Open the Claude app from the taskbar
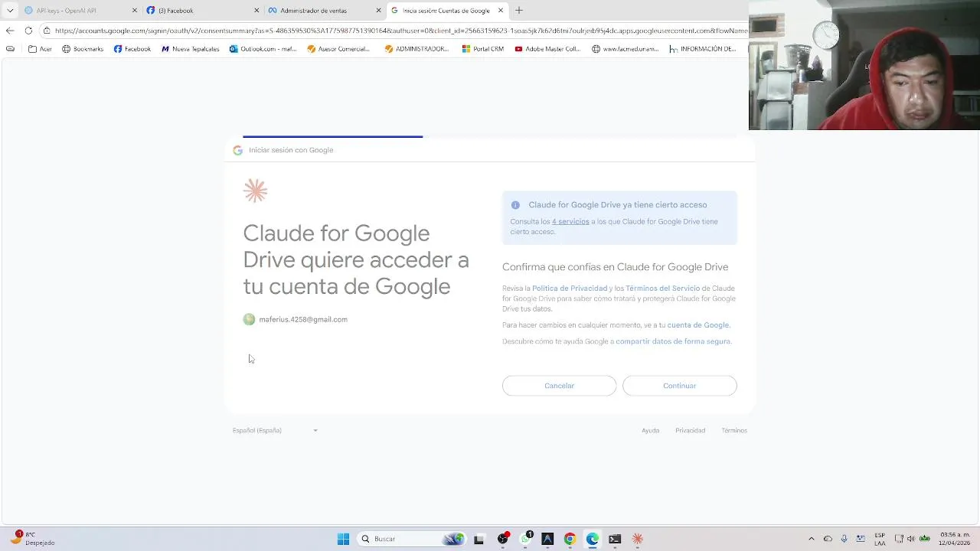The height and width of the screenshot is (551, 980). pyautogui.click(x=637, y=539)
